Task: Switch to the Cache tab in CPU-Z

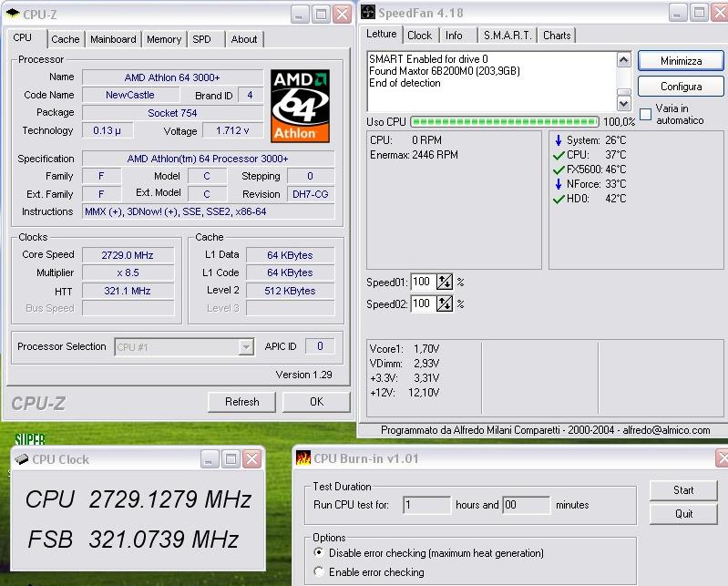Action: 66,39
